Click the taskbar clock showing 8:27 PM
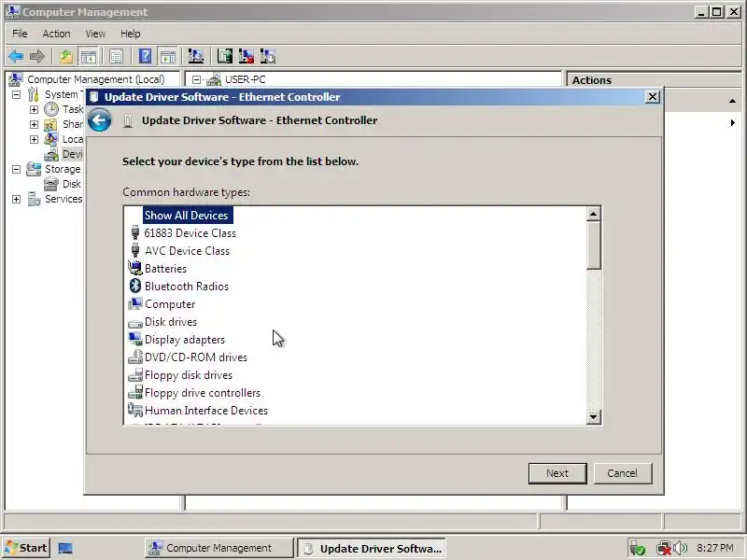The image size is (747, 560). point(715,548)
